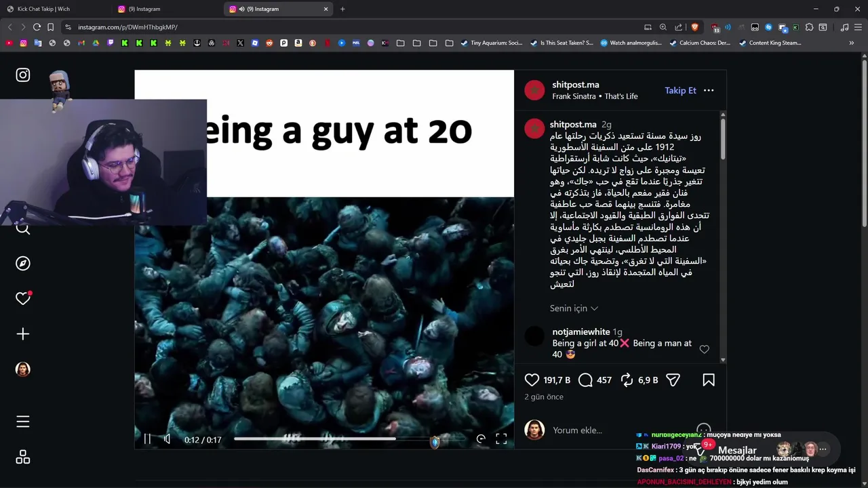
Task: Open the grid apps icon below the sidebar menu
Action: [x=23, y=457]
